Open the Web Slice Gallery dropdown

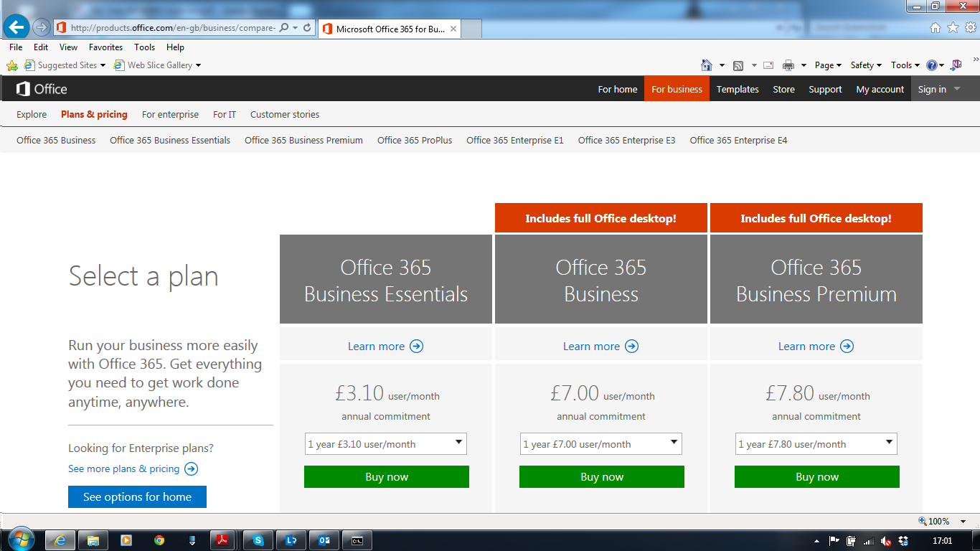[x=198, y=65]
